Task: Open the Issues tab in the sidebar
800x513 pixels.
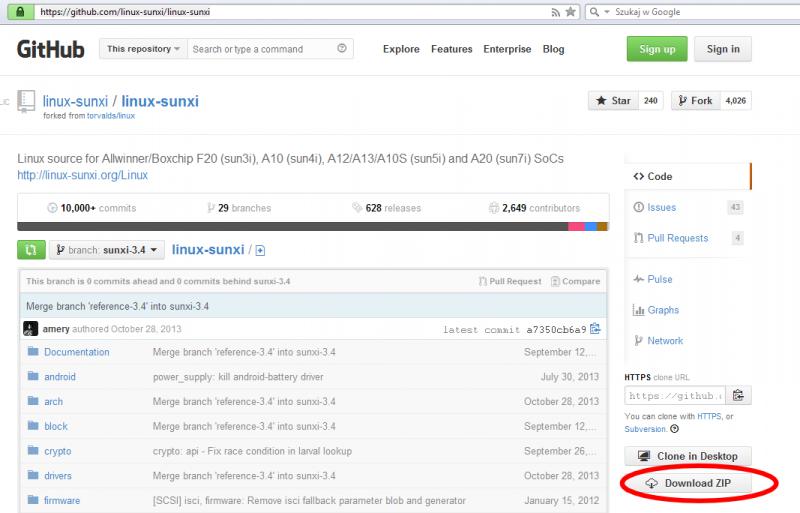Action: click(661, 207)
